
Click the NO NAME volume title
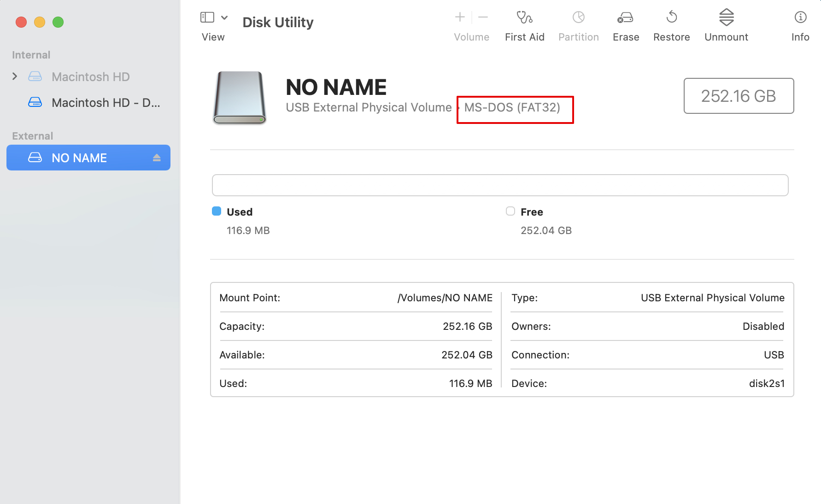pos(336,87)
